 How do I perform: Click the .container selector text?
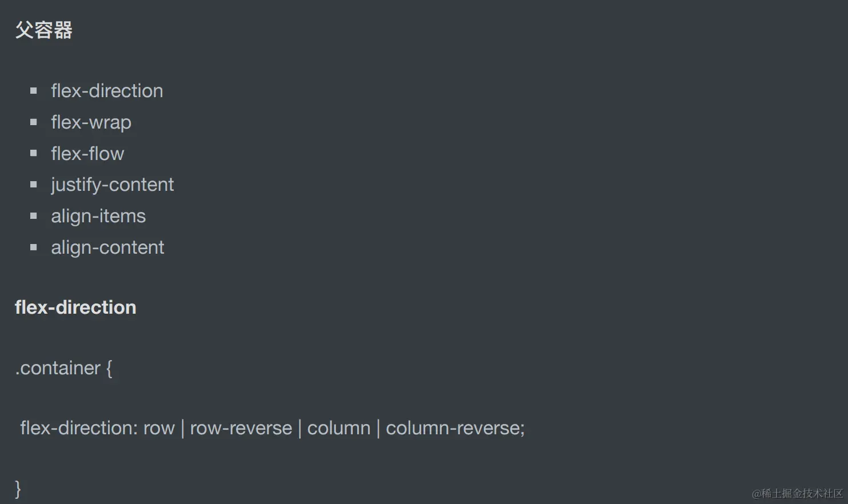click(58, 368)
